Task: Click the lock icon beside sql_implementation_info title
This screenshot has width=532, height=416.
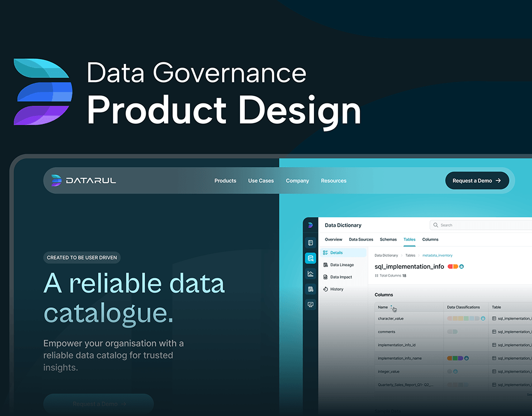Action: (x=461, y=266)
